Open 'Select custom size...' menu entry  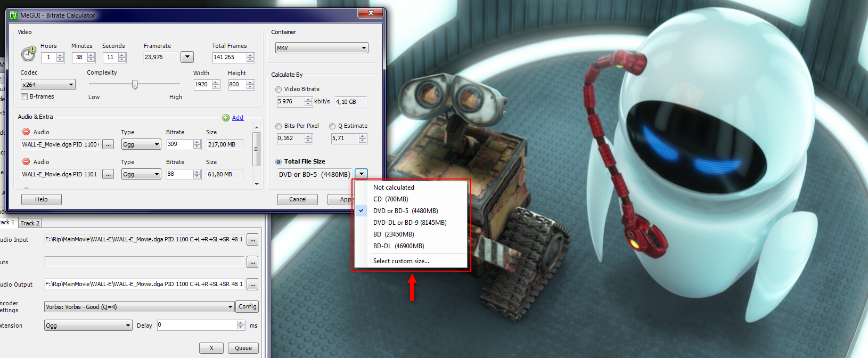(401, 261)
